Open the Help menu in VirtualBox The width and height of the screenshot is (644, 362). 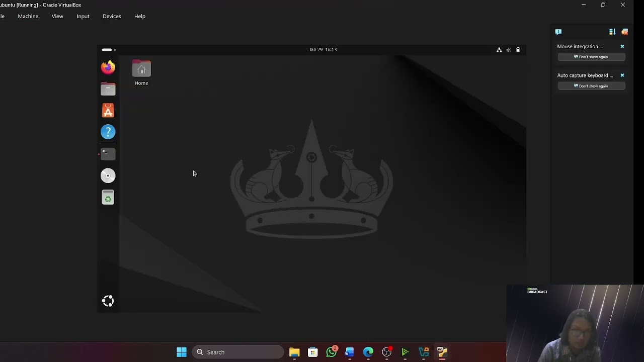pyautogui.click(x=140, y=16)
